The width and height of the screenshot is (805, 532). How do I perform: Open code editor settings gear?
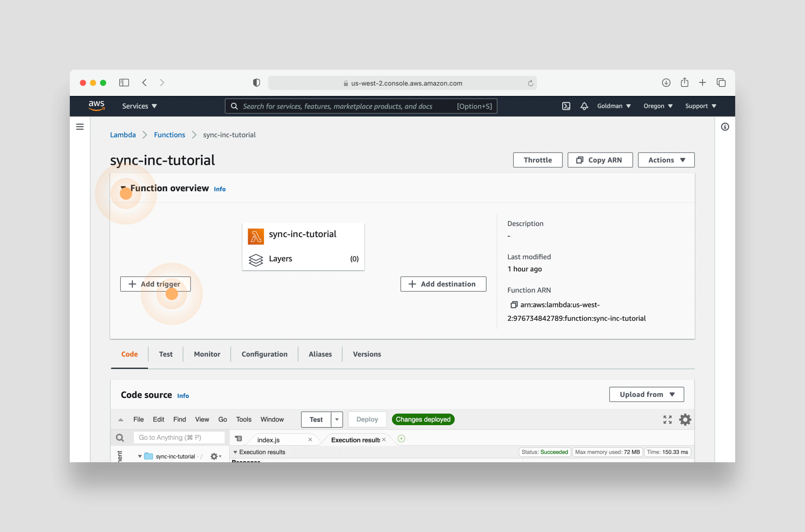pyautogui.click(x=685, y=420)
